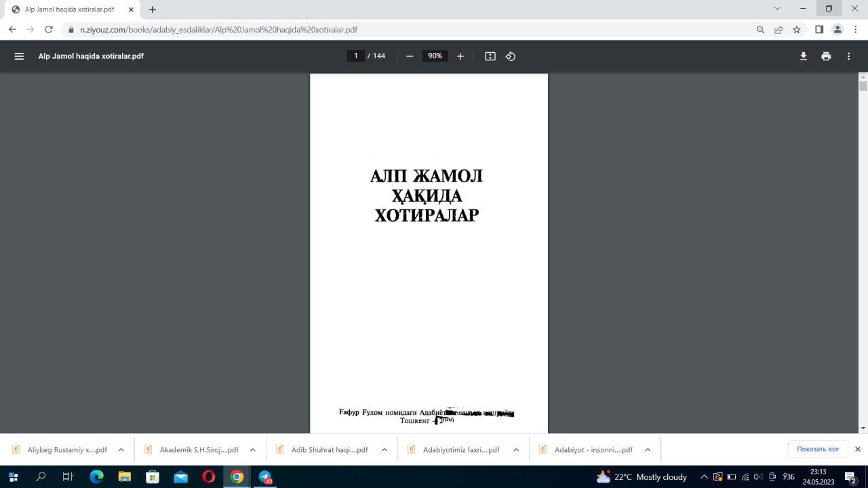Click the total page count text 144
The width and height of the screenshot is (868, 488).
point(378,56)
